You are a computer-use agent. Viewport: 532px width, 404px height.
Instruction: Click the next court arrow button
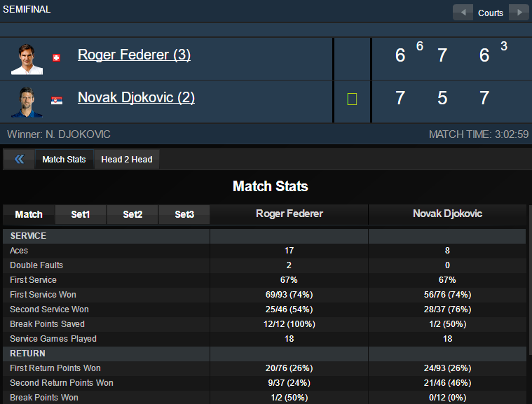coord(519,13)
